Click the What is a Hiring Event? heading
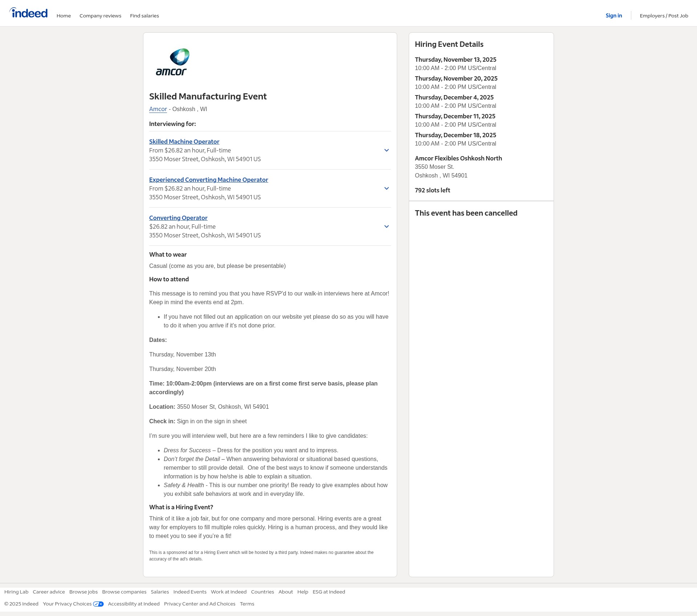This screenshot has width=697, height=616. 181,507
